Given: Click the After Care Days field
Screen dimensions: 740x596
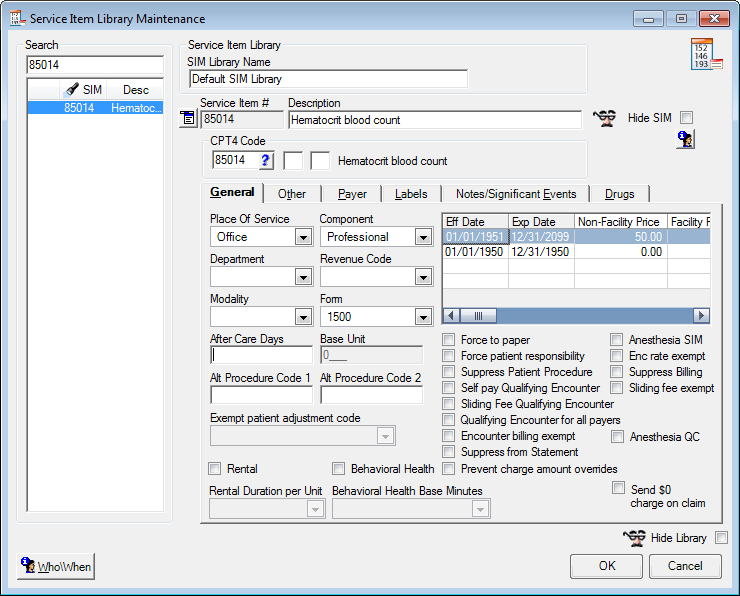Looking at the screenshot, I should [x=261, y=355].
